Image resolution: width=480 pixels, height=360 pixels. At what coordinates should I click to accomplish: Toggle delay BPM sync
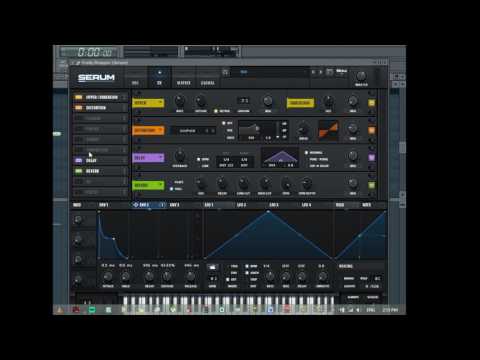click(x=203, y=159)
